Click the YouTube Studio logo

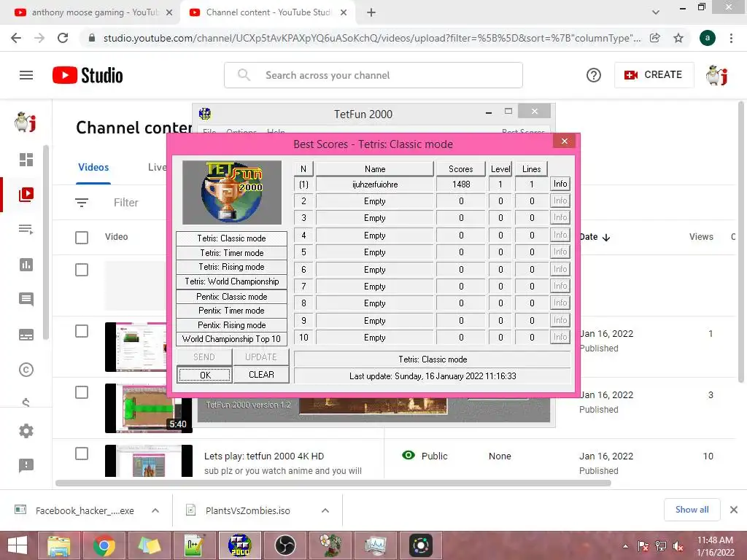pos(88,75)
